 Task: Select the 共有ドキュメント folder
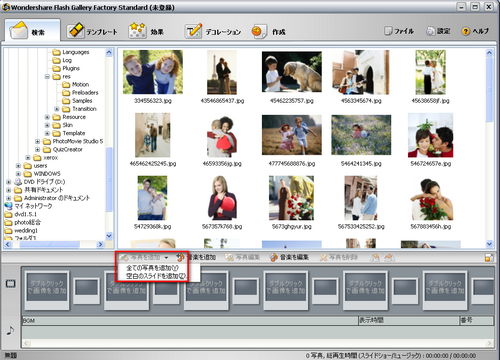[x=39, y=190]
